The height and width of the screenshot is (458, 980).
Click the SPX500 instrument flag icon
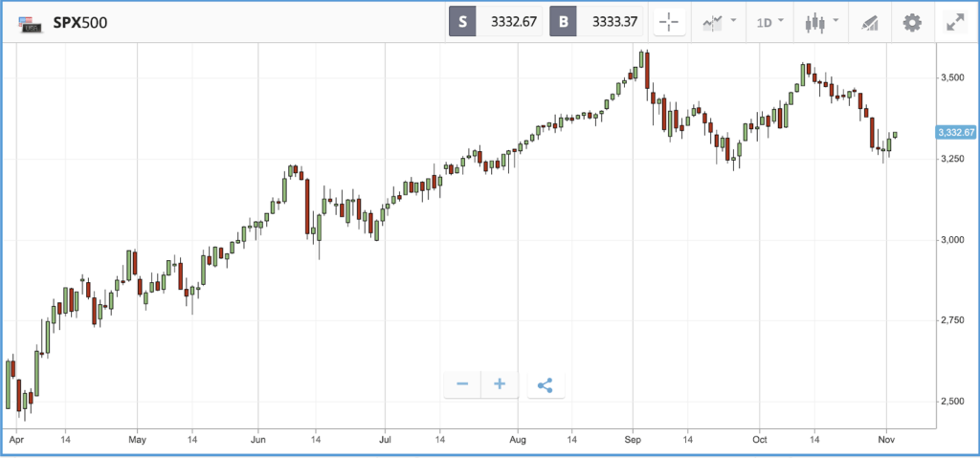pyautogui.click(x=30, y=24)
